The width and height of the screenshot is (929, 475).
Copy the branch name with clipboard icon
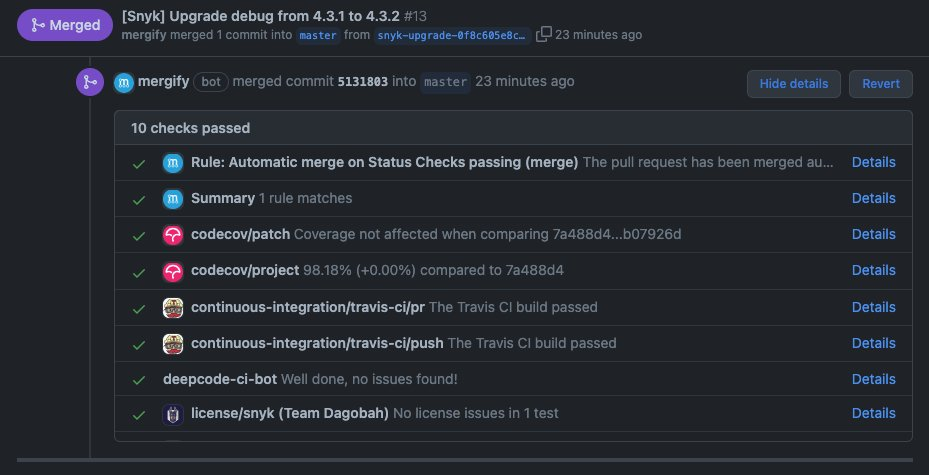(543, 34)
